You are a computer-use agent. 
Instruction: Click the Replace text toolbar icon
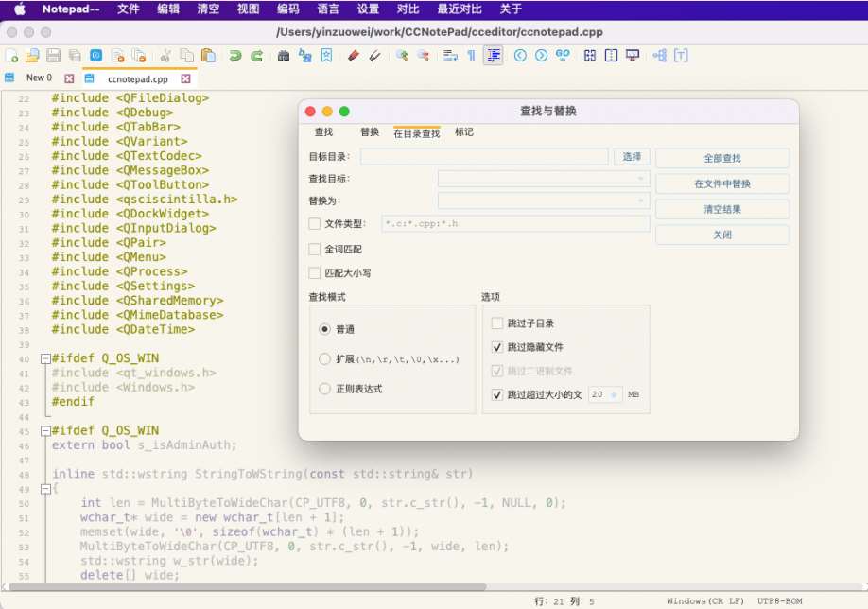pyautogui.click(x=305, y=56)
